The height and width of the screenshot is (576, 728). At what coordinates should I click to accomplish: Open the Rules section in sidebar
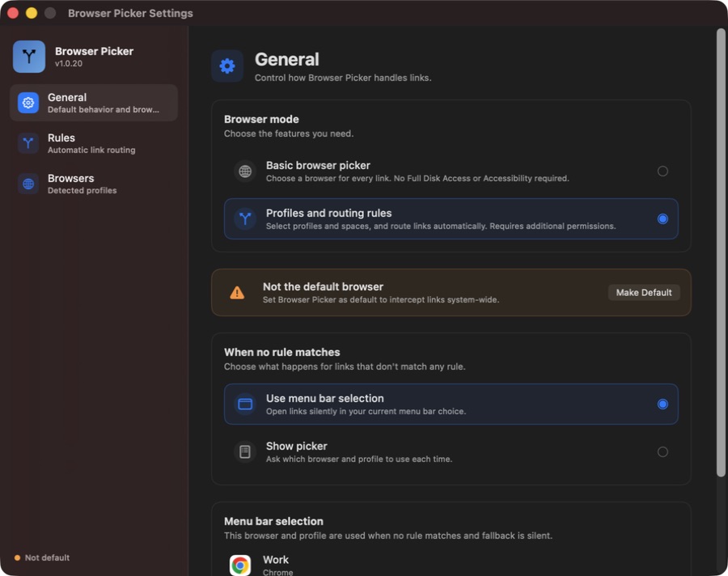(94, 143)
